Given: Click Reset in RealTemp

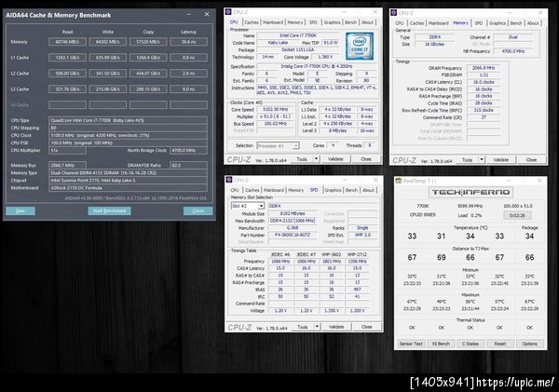Looking at the screenshot, I should coord(500,344).
